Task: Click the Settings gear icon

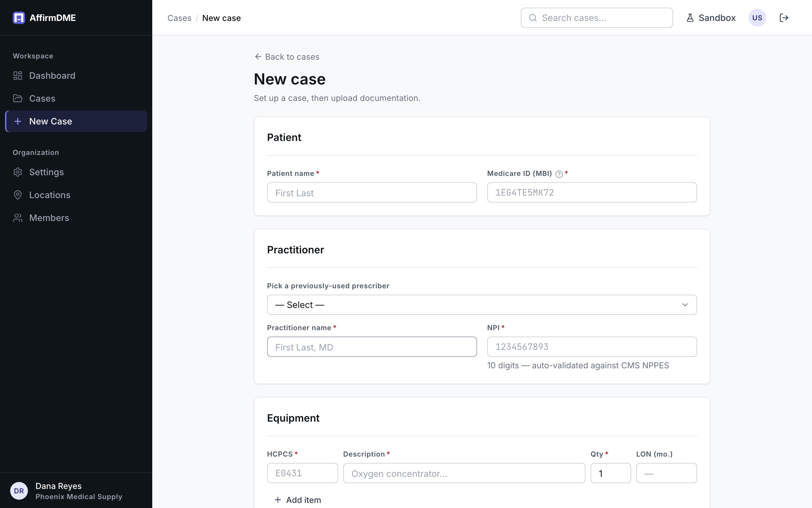Action: [18, 172]
